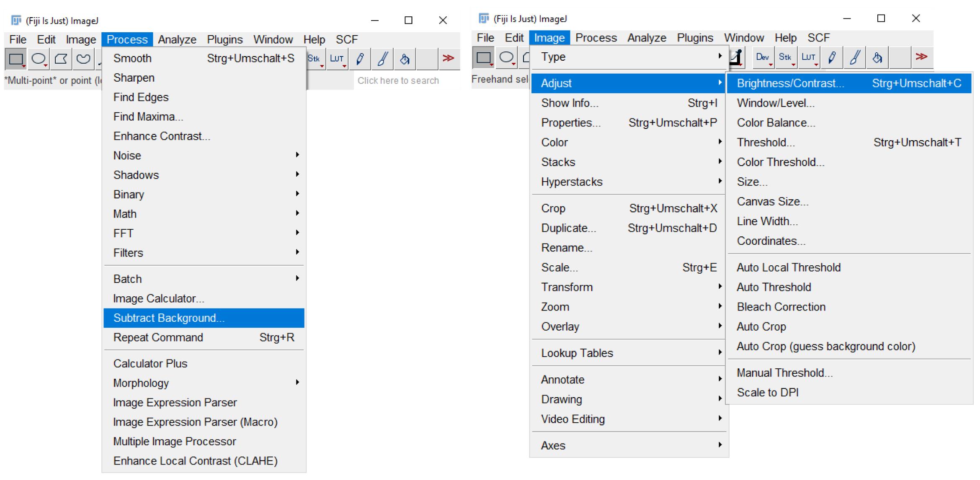Screen dimensions: 980x480
Task: Select Flood Fill tool in Image-menu window
Action: [x=877, y=57]
